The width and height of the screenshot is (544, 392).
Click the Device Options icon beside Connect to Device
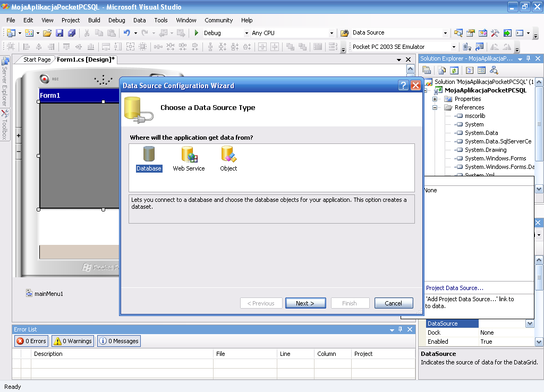click(480, 47)
